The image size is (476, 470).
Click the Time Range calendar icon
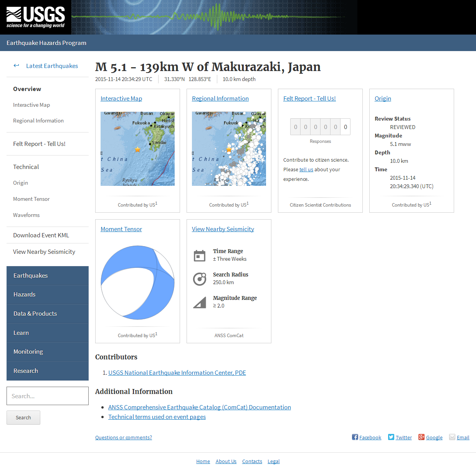pos(200,255)
